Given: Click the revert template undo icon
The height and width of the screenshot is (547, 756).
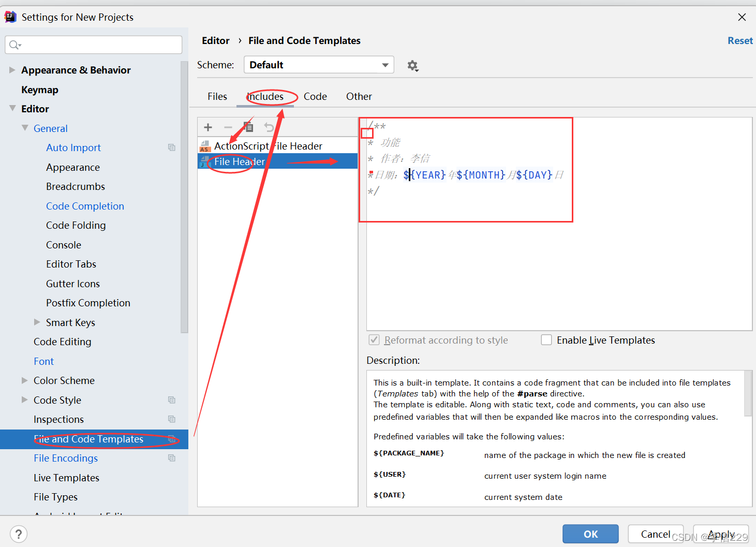Looking at the screenshot, I should point(269,127).
